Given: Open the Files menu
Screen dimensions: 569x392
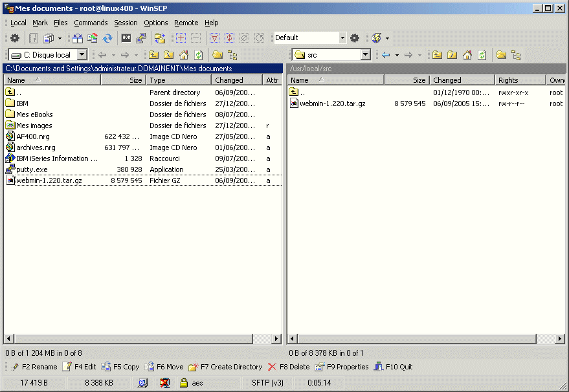Looking at the screenshot, I should coord(61,23).
